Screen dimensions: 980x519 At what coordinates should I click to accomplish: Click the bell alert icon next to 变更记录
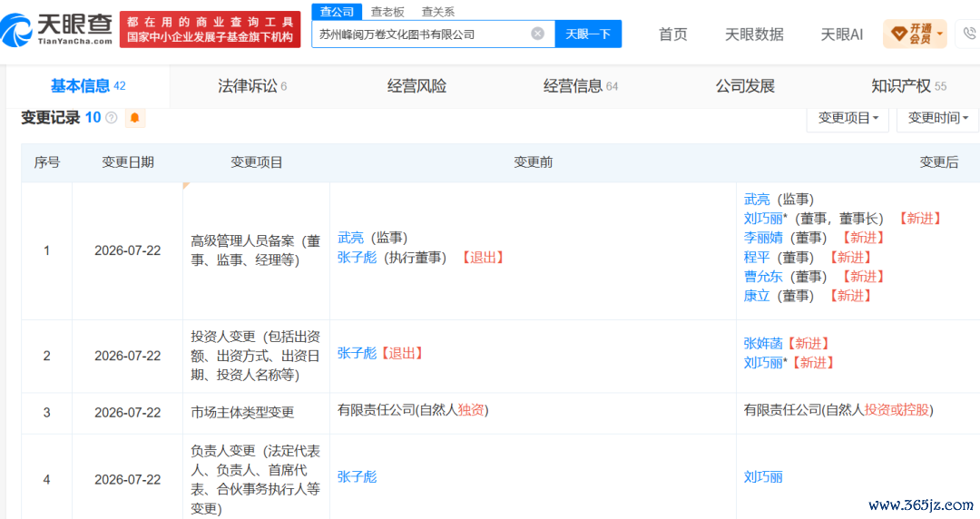click(134, 118)
